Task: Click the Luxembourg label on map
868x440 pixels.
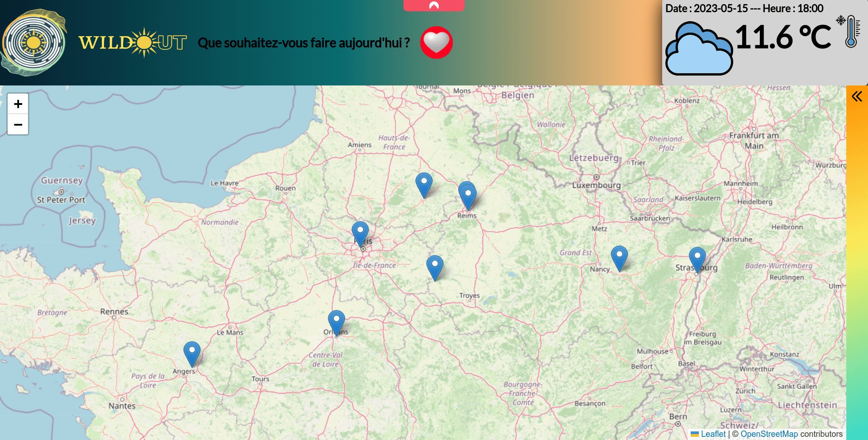Action: pos(596,185)
